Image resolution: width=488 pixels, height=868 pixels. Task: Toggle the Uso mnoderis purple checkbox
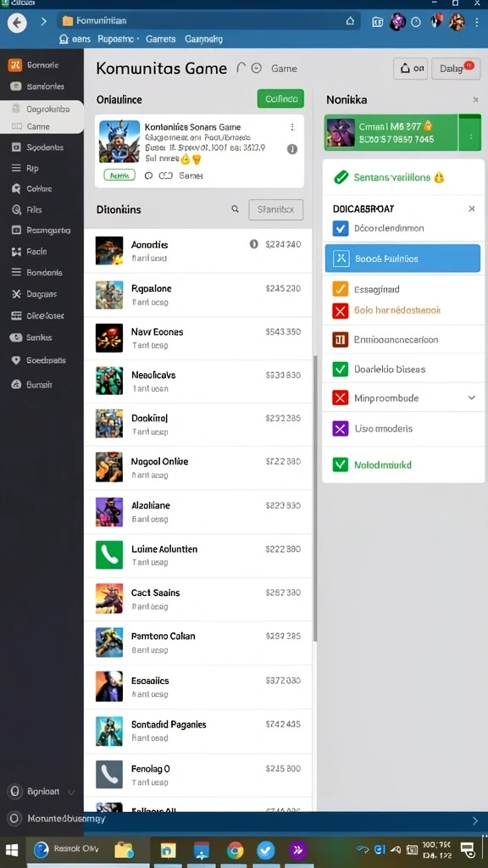(341, 428)
